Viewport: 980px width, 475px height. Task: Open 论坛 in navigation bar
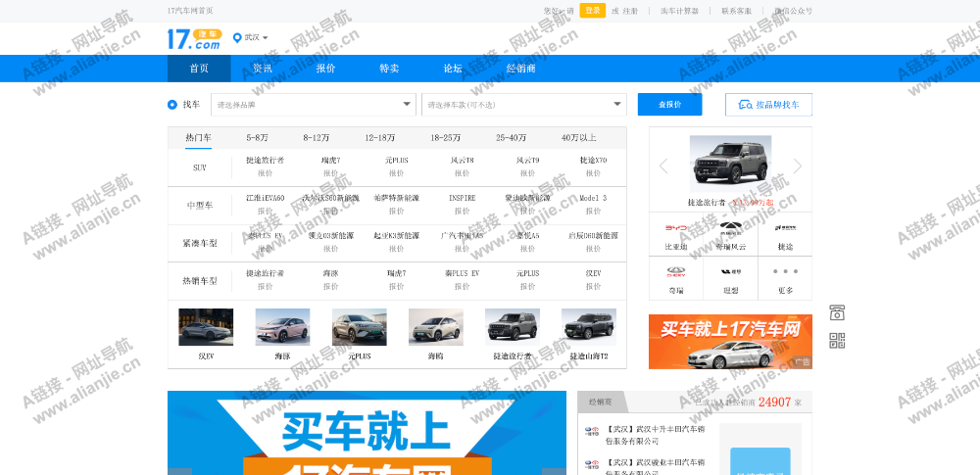[453, 69]
